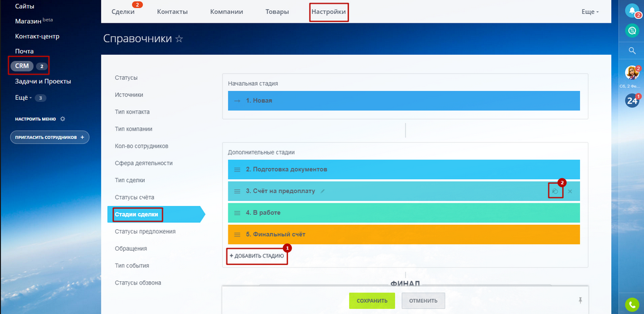
Task: Open Товары tab
Action: point(277,12)
